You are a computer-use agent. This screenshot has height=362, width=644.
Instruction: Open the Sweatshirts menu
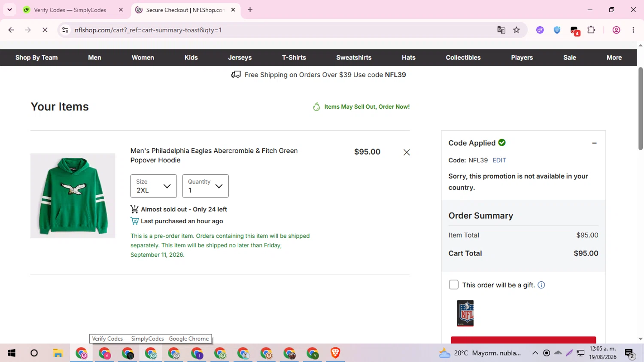tap(354, 58)
